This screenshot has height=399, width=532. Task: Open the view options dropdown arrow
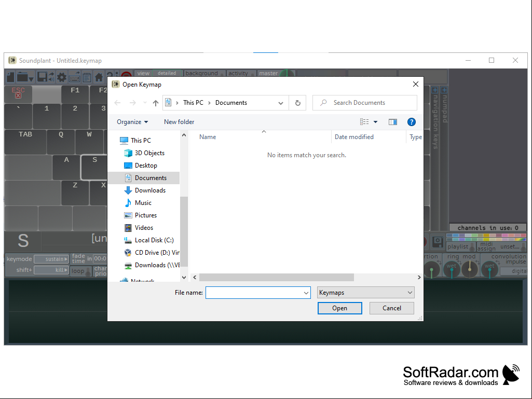click(376, 122)
